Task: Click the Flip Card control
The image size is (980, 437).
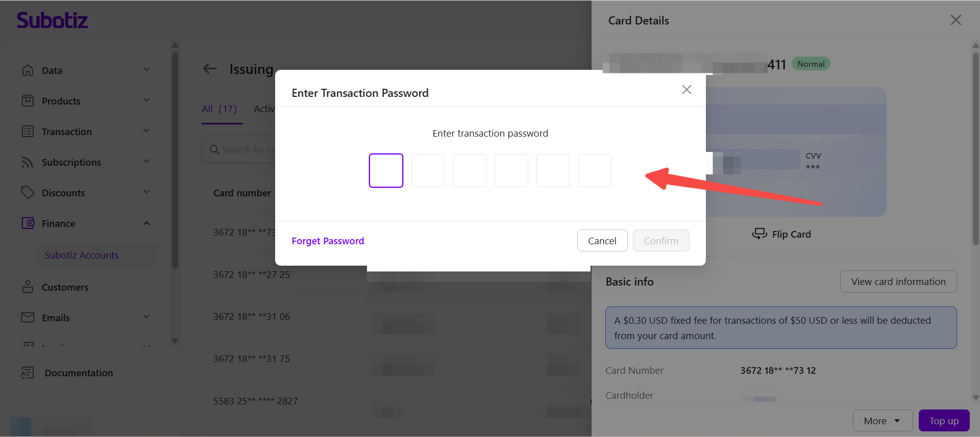Action: coord(781,234)
